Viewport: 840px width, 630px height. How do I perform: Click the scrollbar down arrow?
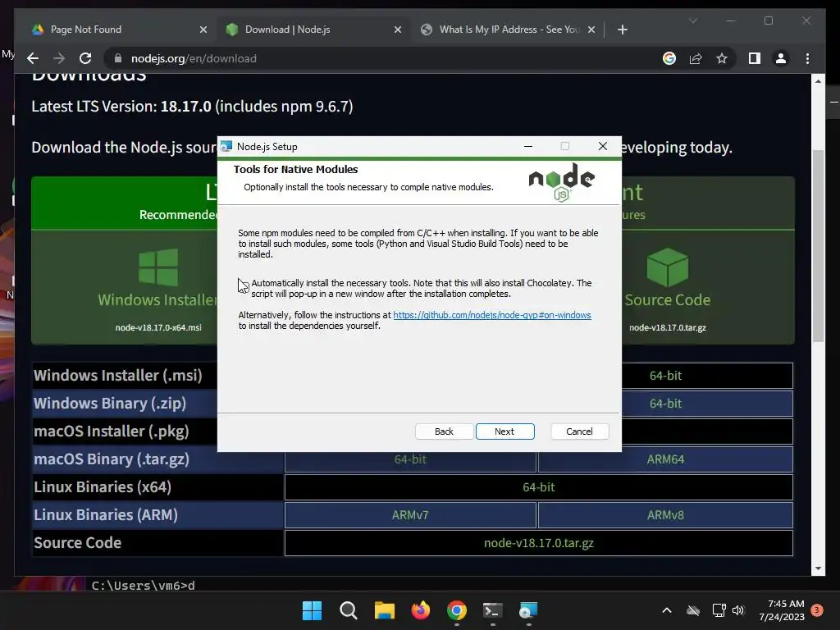tap(818, 568)
